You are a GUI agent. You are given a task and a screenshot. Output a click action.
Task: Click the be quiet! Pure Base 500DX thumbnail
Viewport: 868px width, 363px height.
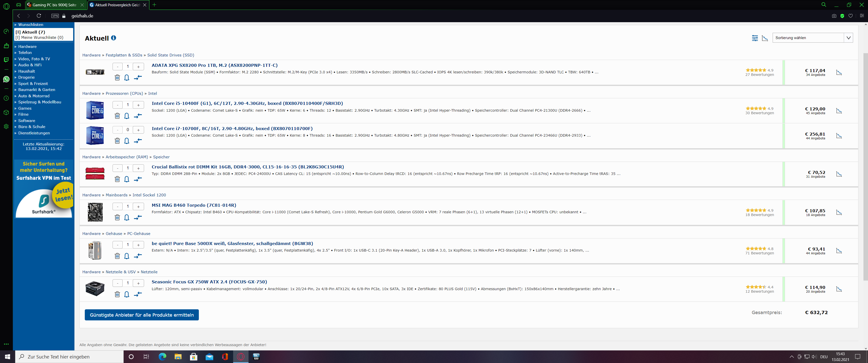[x=95, y=250]
